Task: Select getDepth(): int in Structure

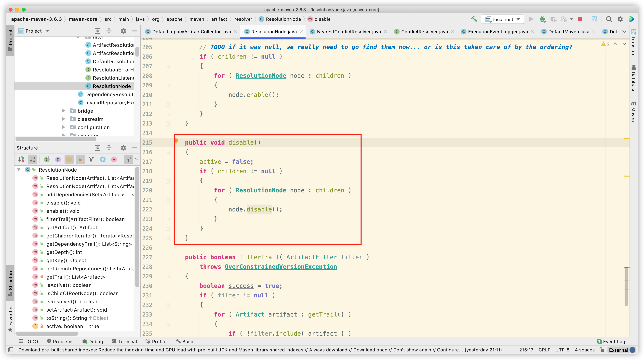Action: (x=64, y=252)
